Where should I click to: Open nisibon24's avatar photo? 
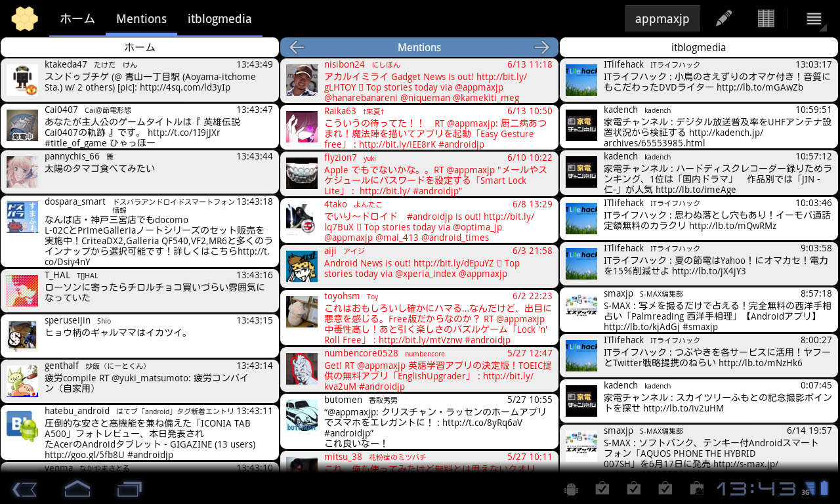(x=302, y=80)
